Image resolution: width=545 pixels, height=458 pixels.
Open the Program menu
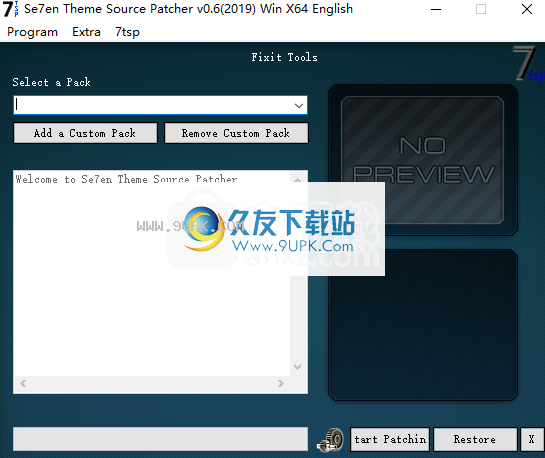click(32, 32)
